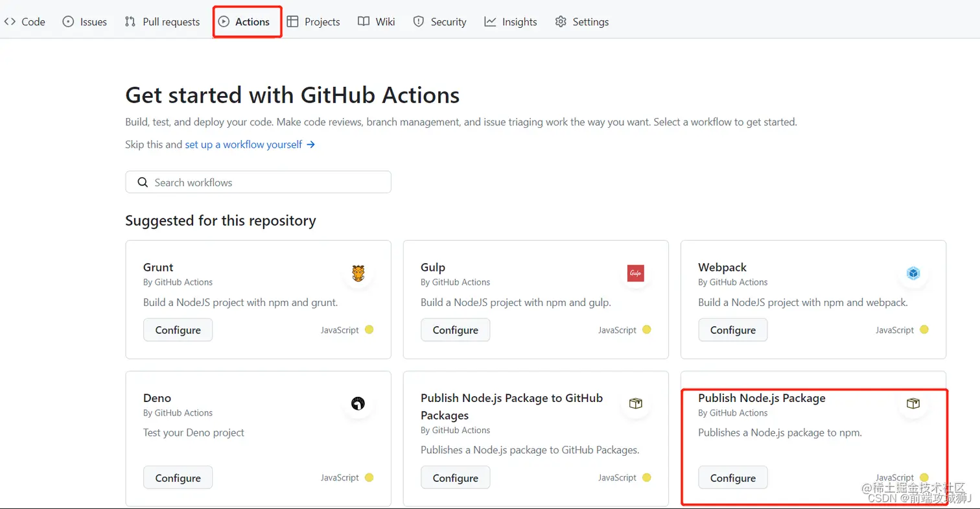Click the search magnifier icon
The height and width of the screenshot is (509, 980).
point(143,182)
